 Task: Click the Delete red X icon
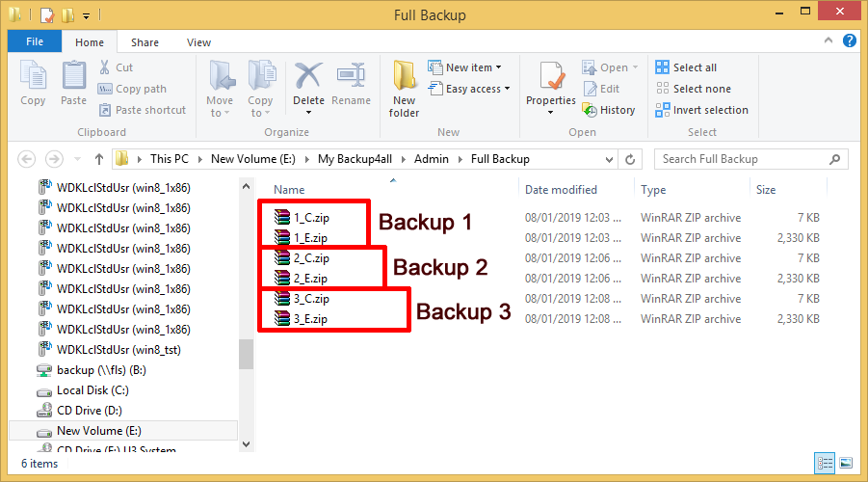[x=308, y=75]
